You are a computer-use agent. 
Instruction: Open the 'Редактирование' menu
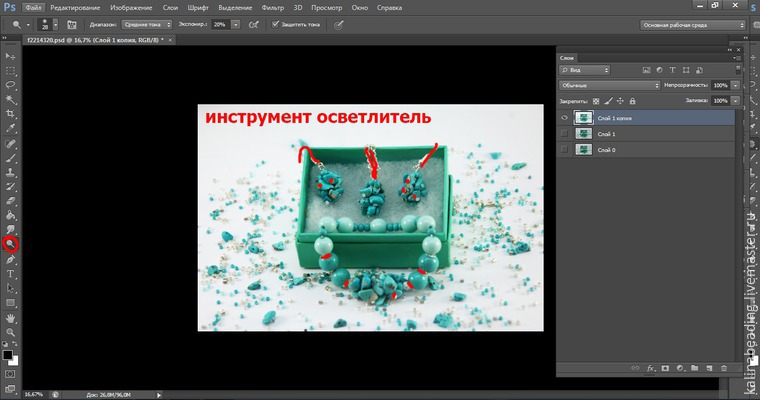click(x=75, y=8)
